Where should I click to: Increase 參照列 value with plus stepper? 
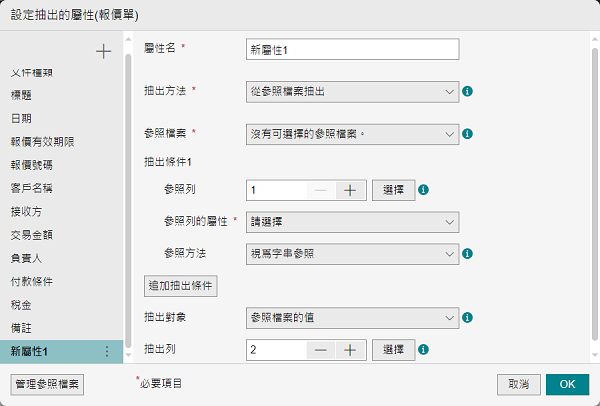tap(350, 189)
